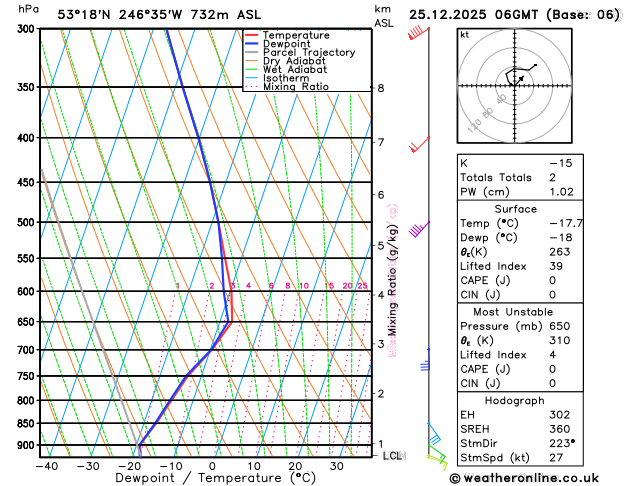
Task: Click the 2 km altitude label
Action: [381, 393]
